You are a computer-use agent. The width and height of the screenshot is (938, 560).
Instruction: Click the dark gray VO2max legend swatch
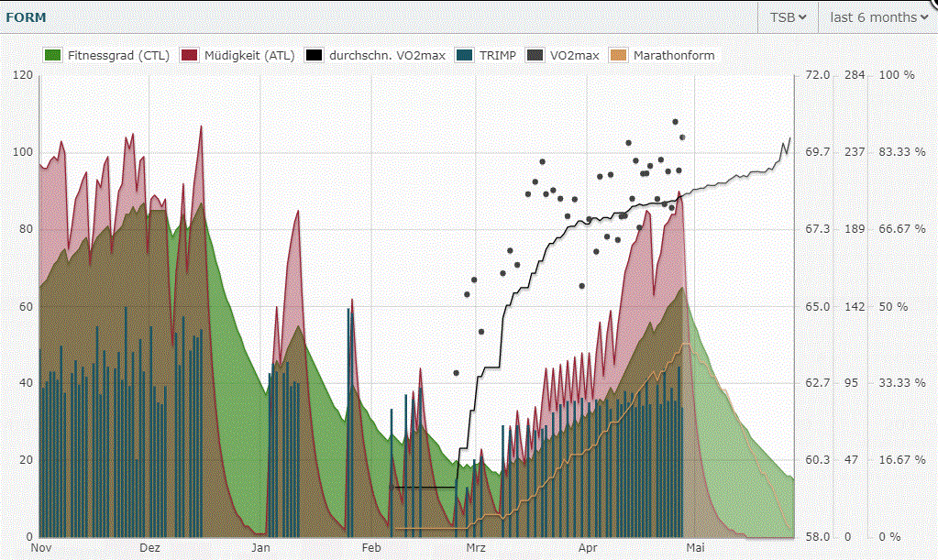coord(535,55)
